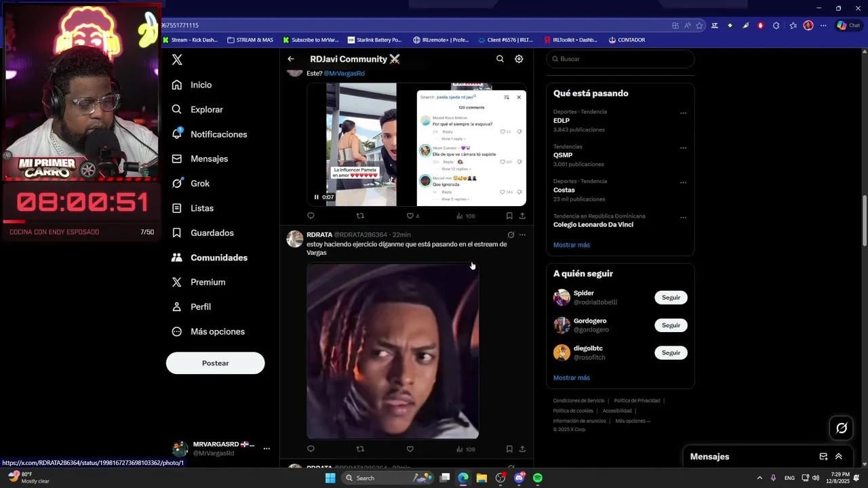
Task: Follow diegolbtc account
Action: [x=671, y=352]
